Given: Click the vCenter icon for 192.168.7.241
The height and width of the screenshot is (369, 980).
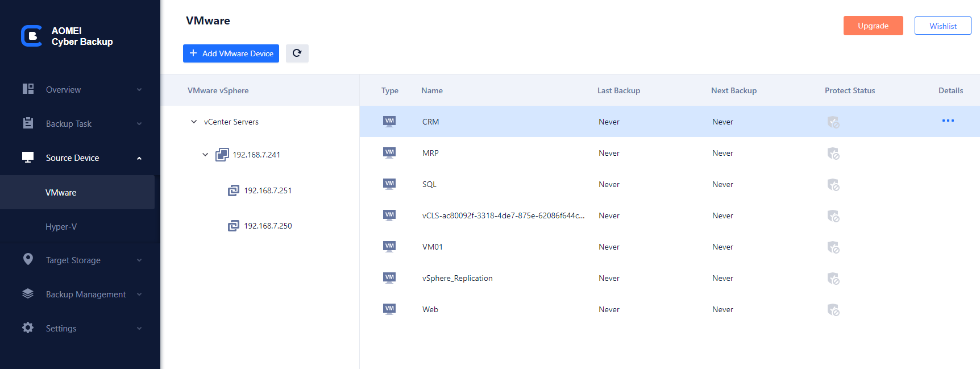Looking at the screenshot, I should pos(222,155).
